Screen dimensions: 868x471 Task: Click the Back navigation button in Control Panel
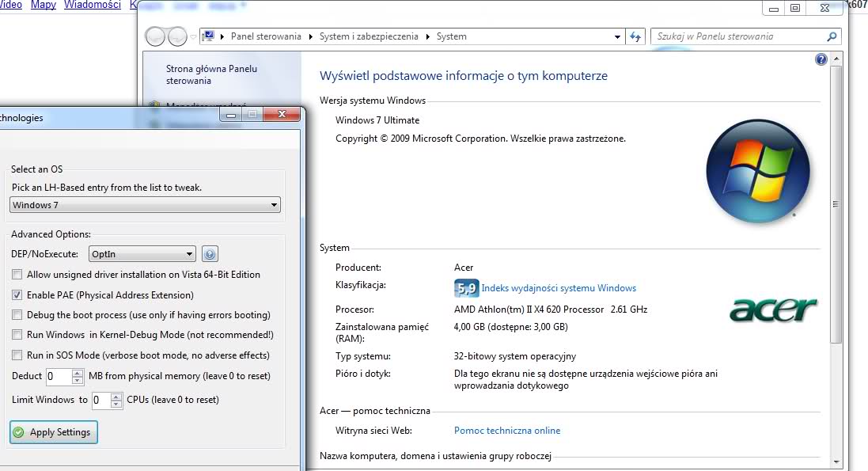(x=155, y=36)
